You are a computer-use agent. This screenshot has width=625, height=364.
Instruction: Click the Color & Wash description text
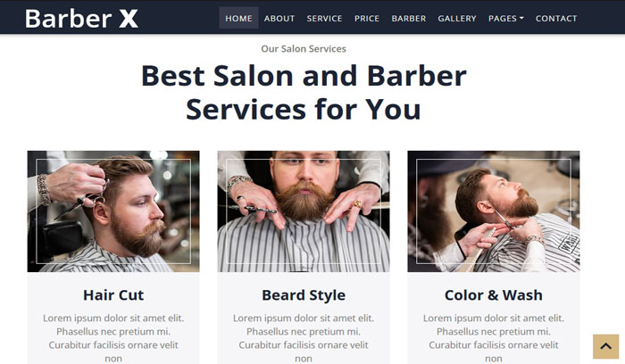(494, 338)
